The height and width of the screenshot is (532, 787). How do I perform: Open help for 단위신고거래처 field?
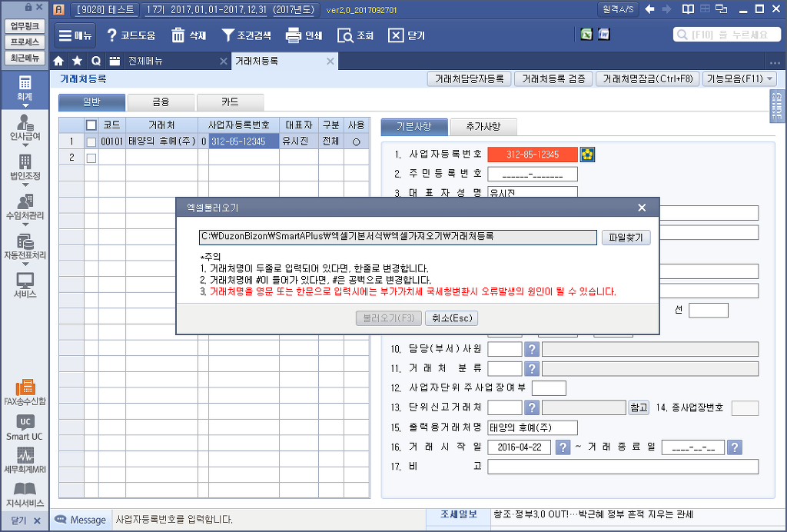tap(532, 407)
